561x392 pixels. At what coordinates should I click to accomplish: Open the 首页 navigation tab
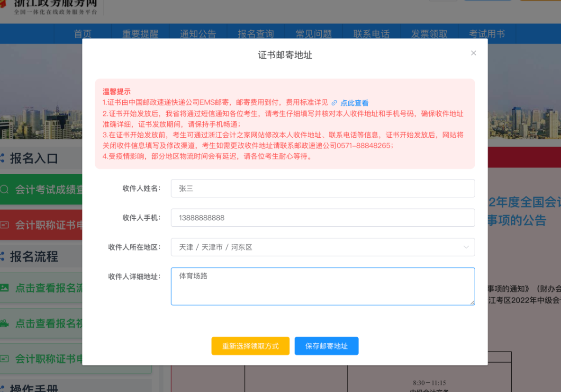point(82,34)
